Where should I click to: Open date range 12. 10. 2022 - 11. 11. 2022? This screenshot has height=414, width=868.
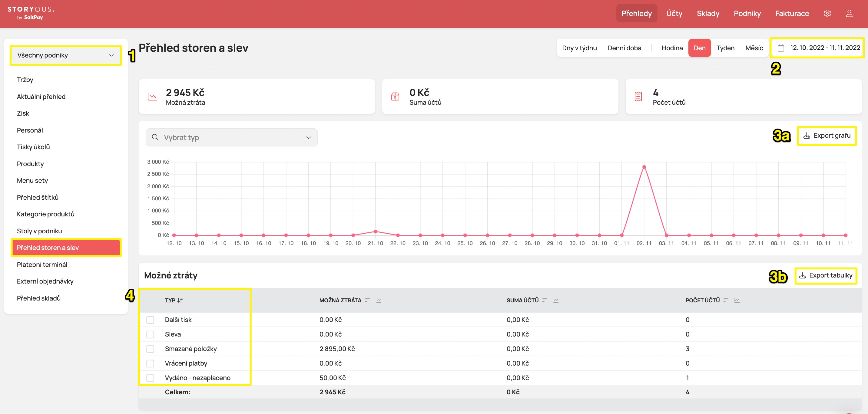817,48
